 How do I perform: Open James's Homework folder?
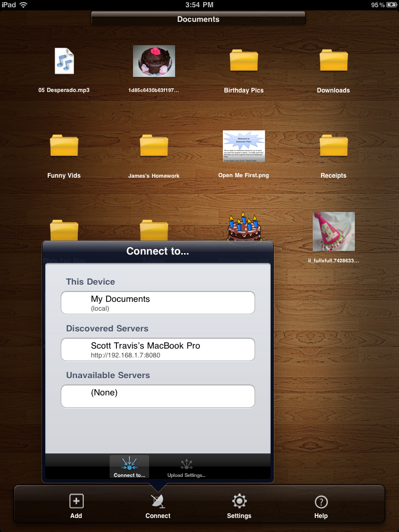click(154, 147)
